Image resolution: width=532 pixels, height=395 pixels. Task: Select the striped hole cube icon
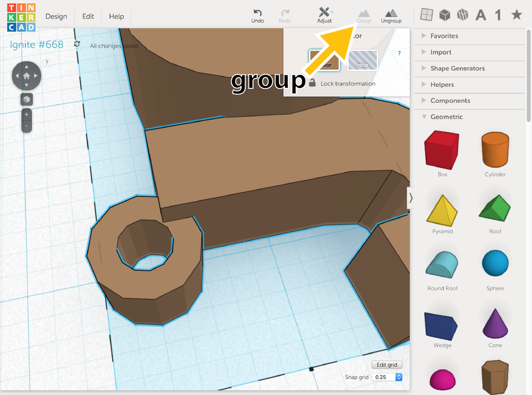[462, 15]
